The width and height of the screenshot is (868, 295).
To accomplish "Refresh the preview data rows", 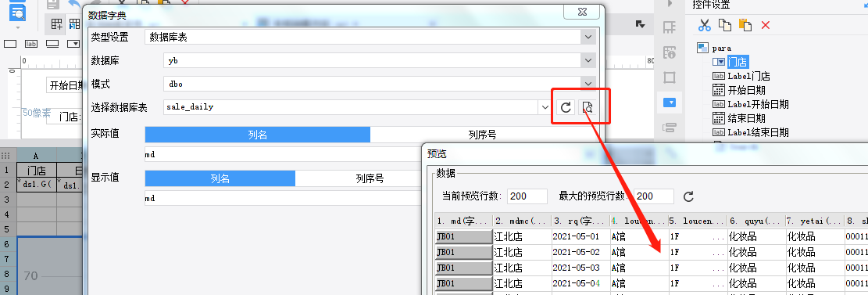I will pos(688,196).
